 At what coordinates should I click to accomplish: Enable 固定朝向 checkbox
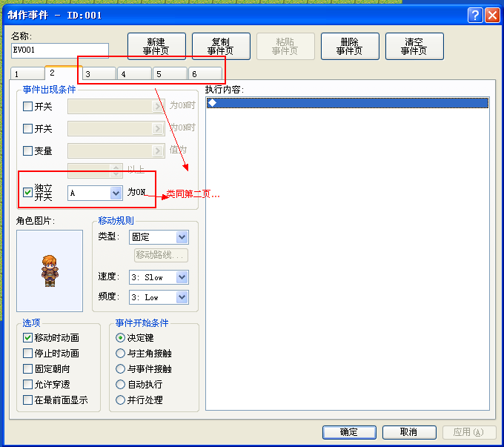tap(28, 368)
